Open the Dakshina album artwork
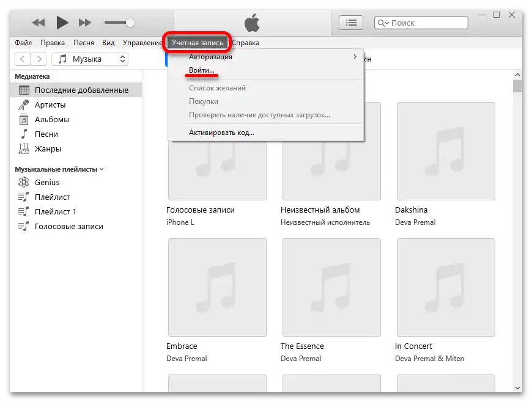 click(446, 151)
